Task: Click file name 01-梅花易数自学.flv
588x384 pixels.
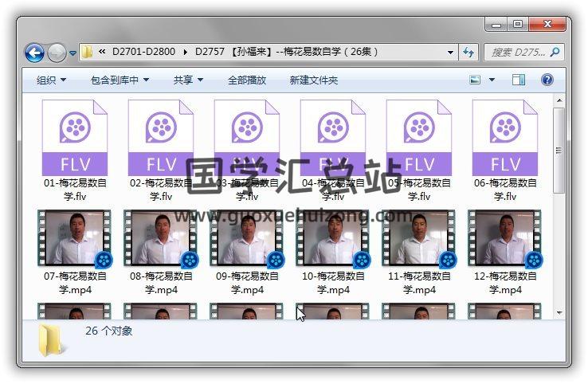Action: (75, 190)
